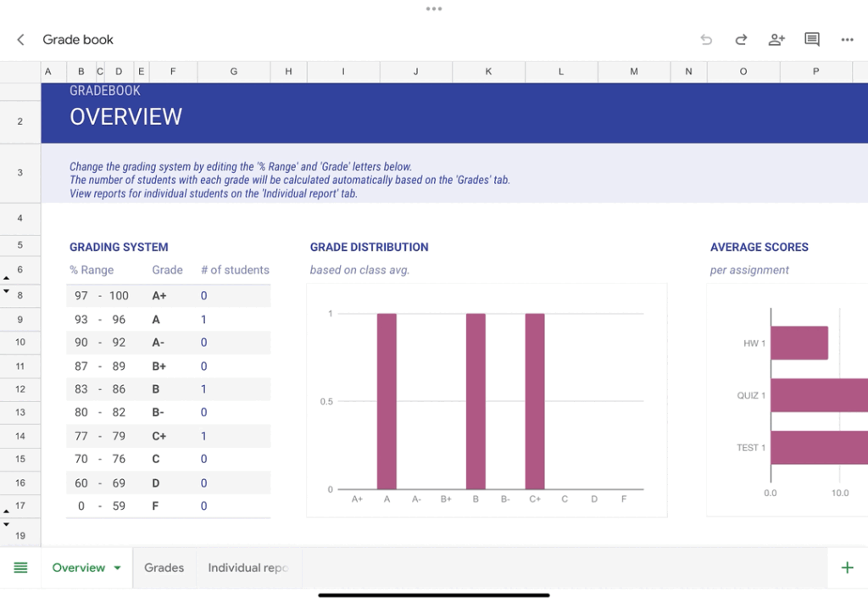868x603 pixels.
Task: Click the undo icon
Action: coord(704,39)
